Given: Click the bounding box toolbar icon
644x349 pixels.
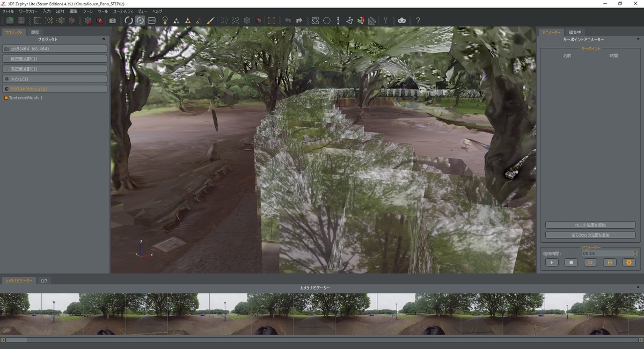Looking at the screenshot, I should (x=272, y=20).
